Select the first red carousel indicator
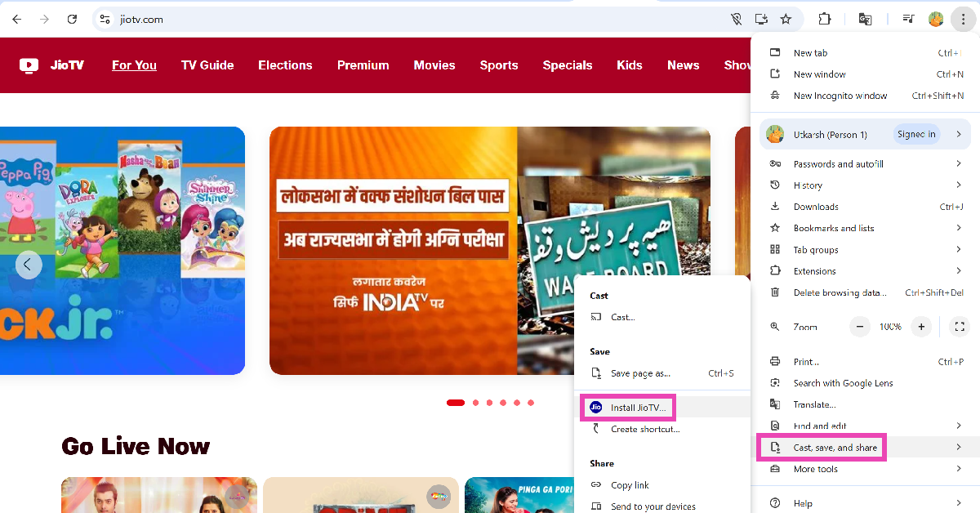980x513 pixels. coord(456,403)
